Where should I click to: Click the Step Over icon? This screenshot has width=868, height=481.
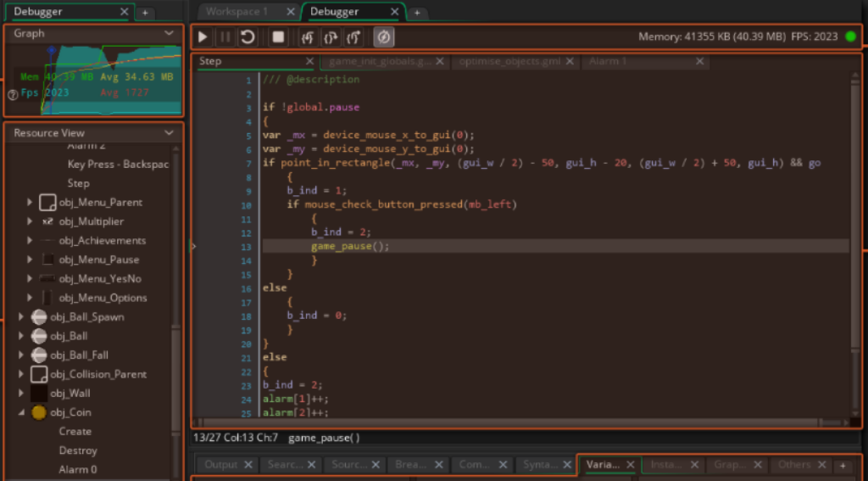point(331,37)
